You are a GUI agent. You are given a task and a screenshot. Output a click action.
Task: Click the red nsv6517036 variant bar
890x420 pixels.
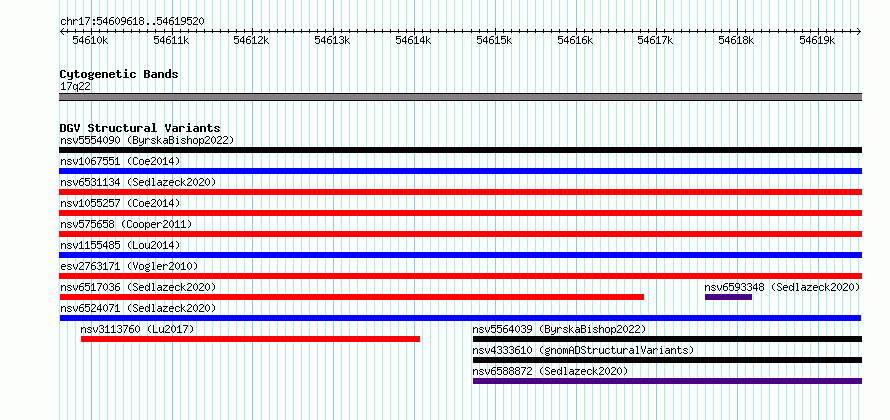tap(352, 297)
